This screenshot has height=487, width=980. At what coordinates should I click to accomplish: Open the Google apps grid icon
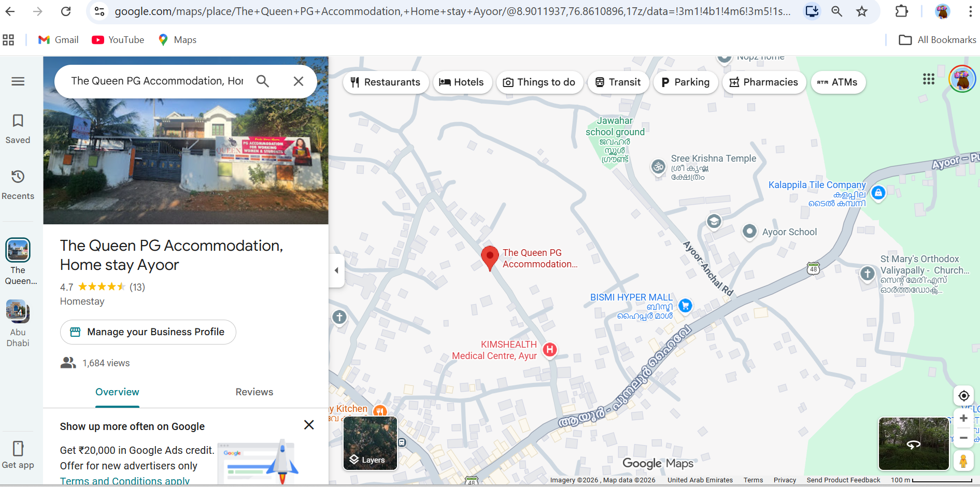point(928,79)
